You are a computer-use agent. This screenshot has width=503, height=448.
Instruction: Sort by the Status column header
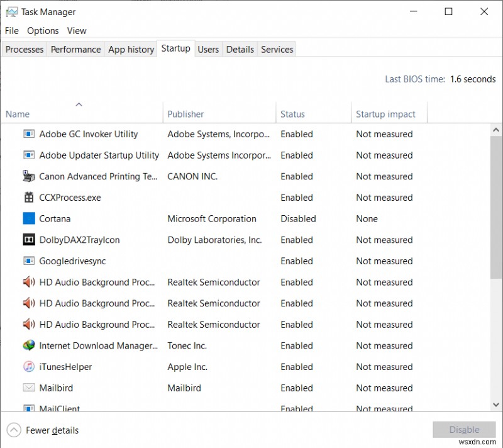coord(292,114)
